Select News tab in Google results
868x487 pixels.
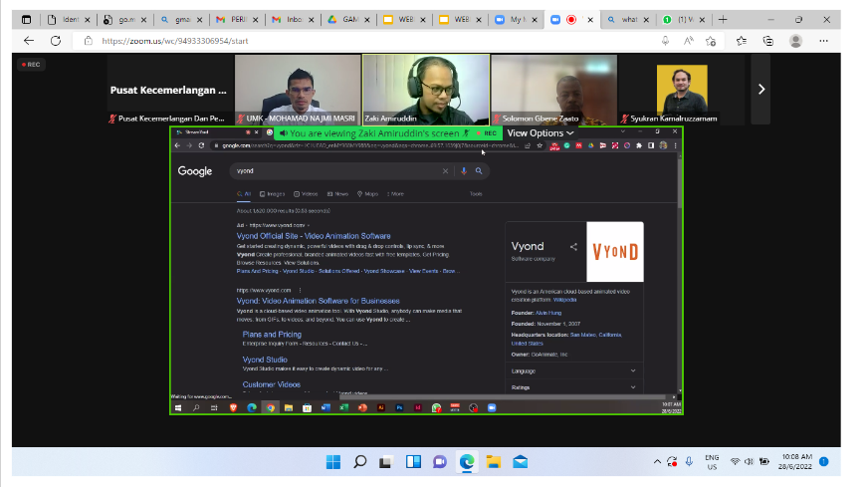pyautogui.click(x=337, y=194)
